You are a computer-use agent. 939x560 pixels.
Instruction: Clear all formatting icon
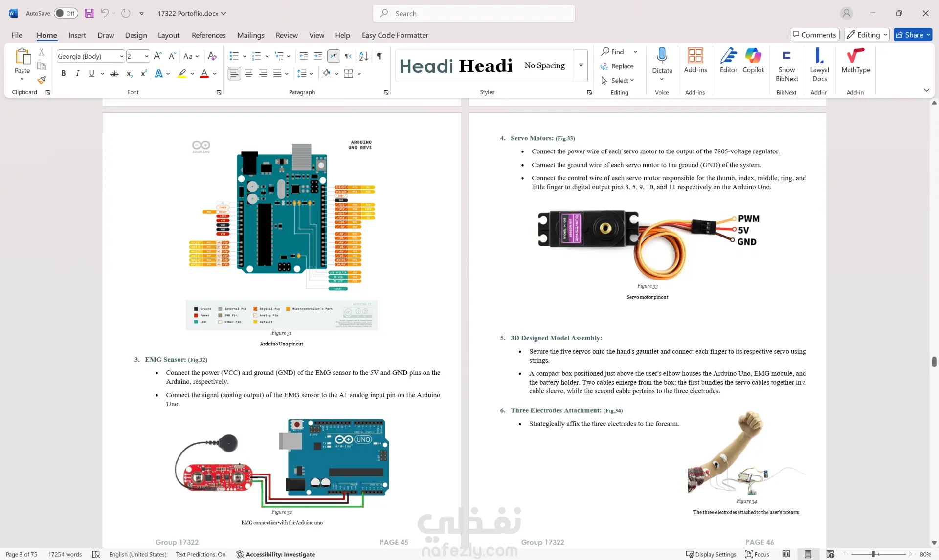(212, 56)
